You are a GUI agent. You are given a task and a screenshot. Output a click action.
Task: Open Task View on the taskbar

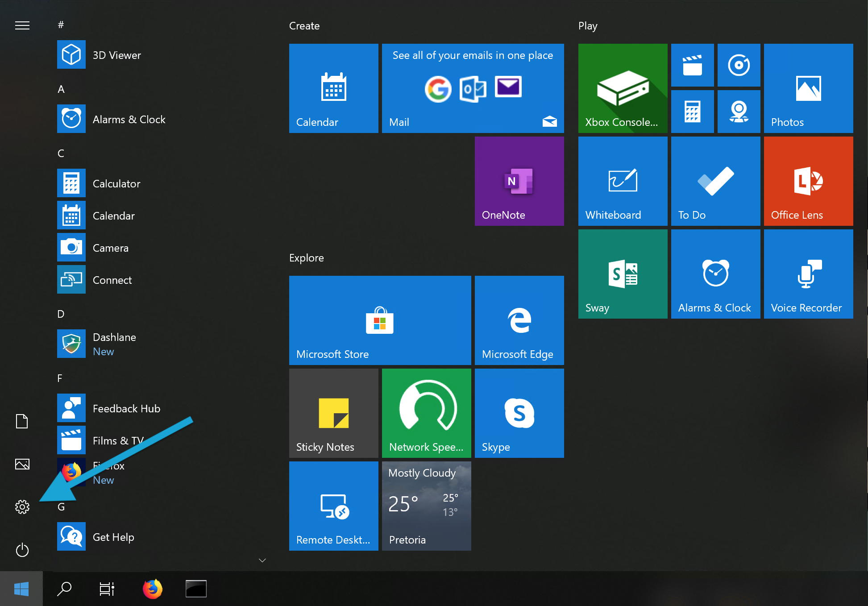(107, 589)
